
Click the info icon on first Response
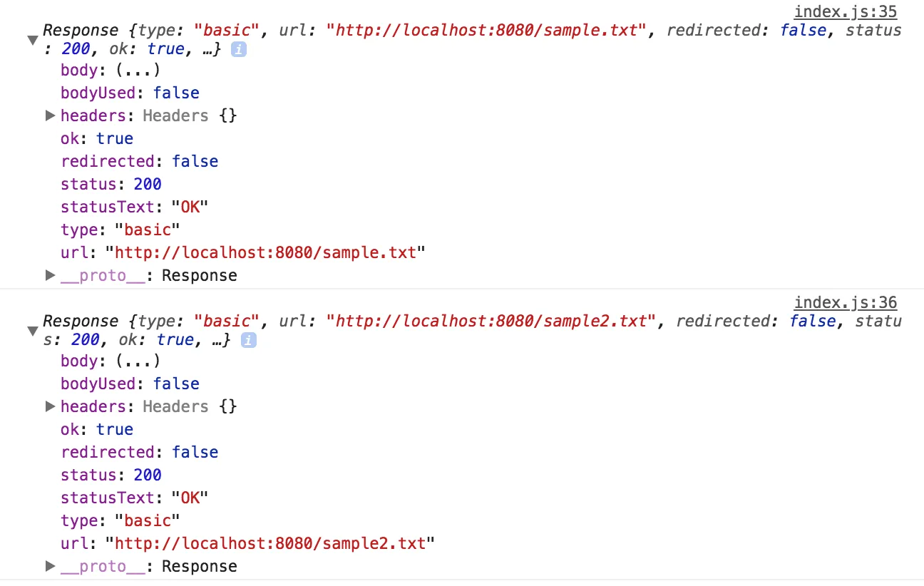[x=239, y=50]
